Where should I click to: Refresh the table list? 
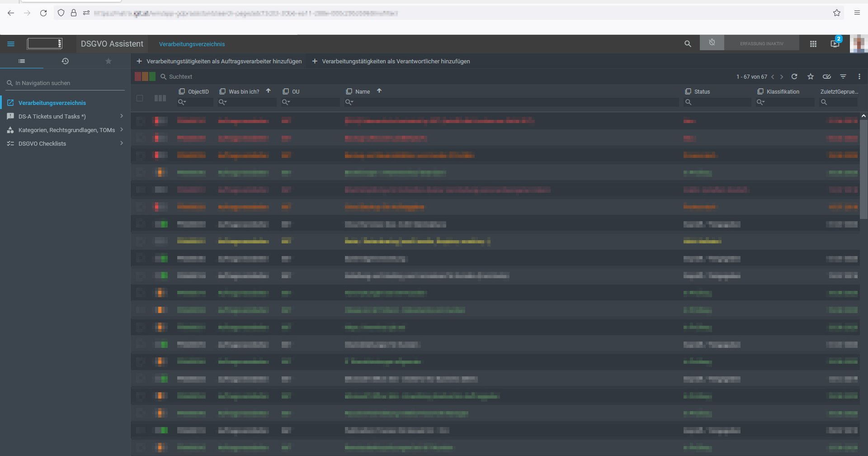[x=794, y=76]
